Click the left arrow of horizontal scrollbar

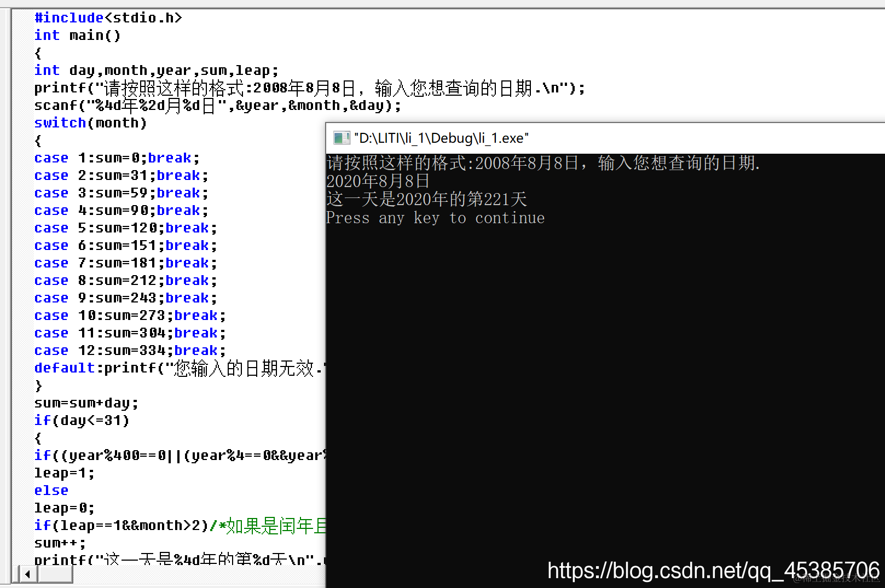tap(27, 574)
